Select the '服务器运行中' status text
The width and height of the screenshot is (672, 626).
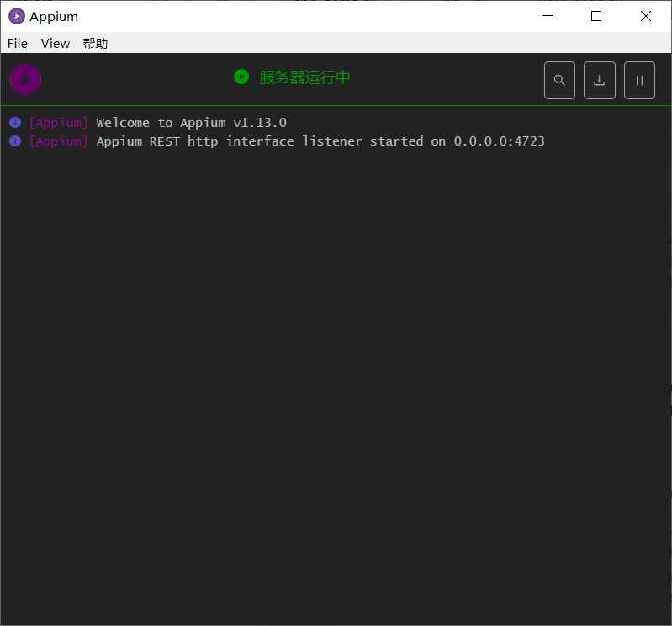(x=304, y=77)
